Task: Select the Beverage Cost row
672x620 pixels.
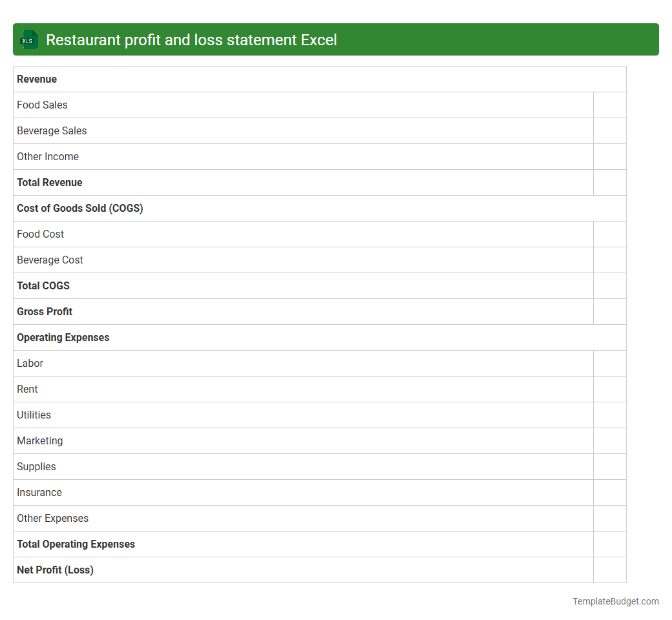Action: (x=50, y=260)
